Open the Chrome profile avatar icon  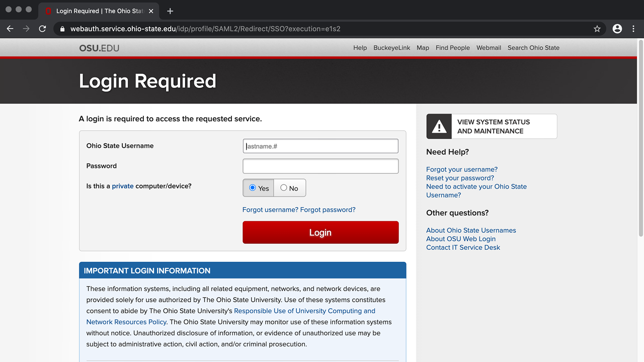pos(617,29)
